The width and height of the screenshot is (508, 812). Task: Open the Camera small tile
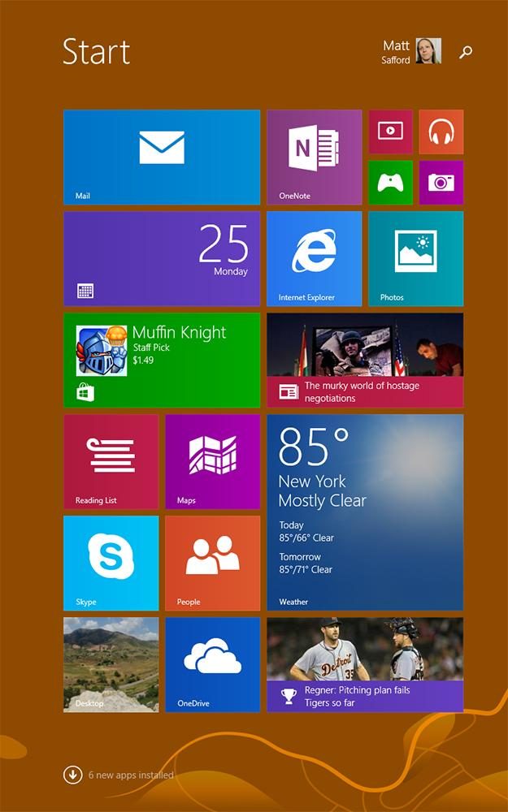tap(441, 182)
